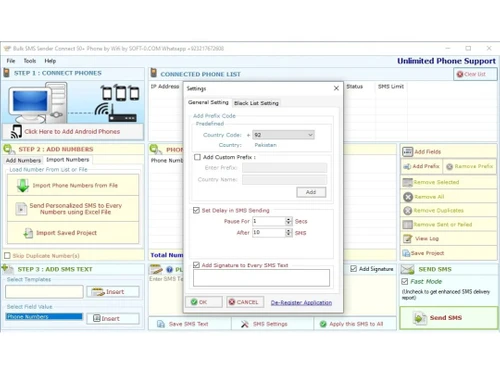Click the green OK check icon
The image size is (500, 375).
pos(194,302)
